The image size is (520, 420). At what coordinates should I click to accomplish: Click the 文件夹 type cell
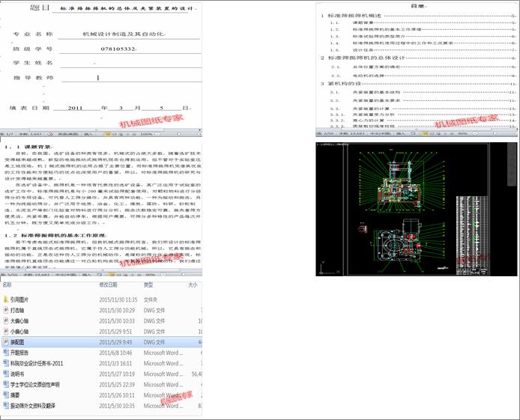pos(151,299)
